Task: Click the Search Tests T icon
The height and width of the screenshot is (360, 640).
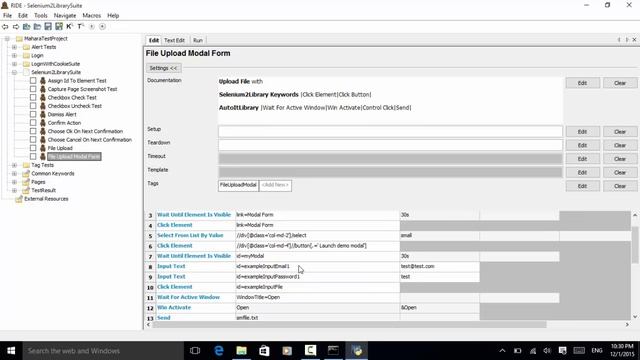Action: [x=80, y=27]
